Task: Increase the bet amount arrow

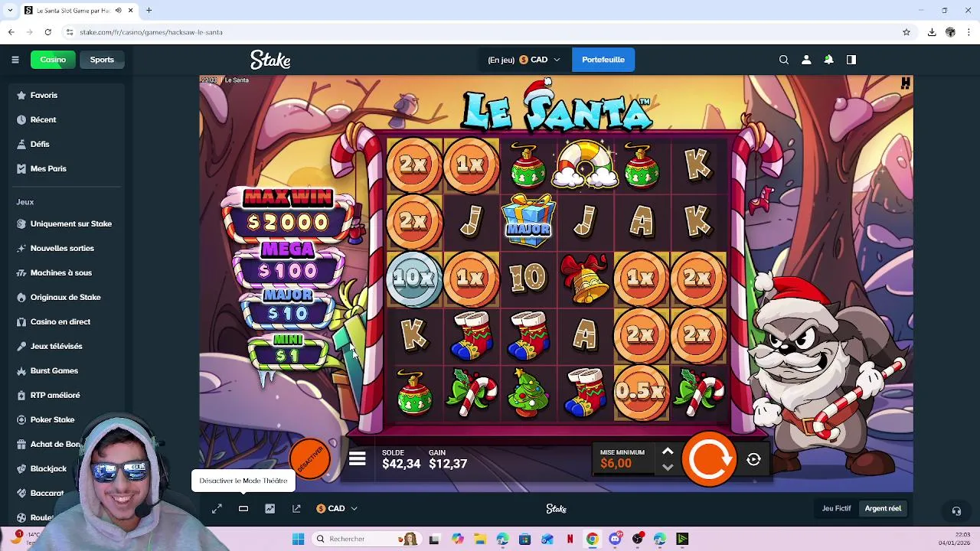Action: click(668, 452)
